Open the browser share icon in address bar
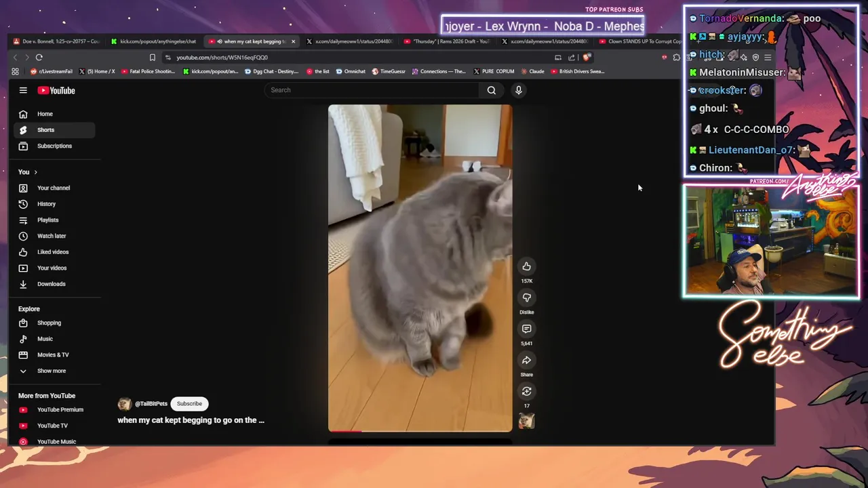The width and height of the screenshot is (868, 488). 572,58
